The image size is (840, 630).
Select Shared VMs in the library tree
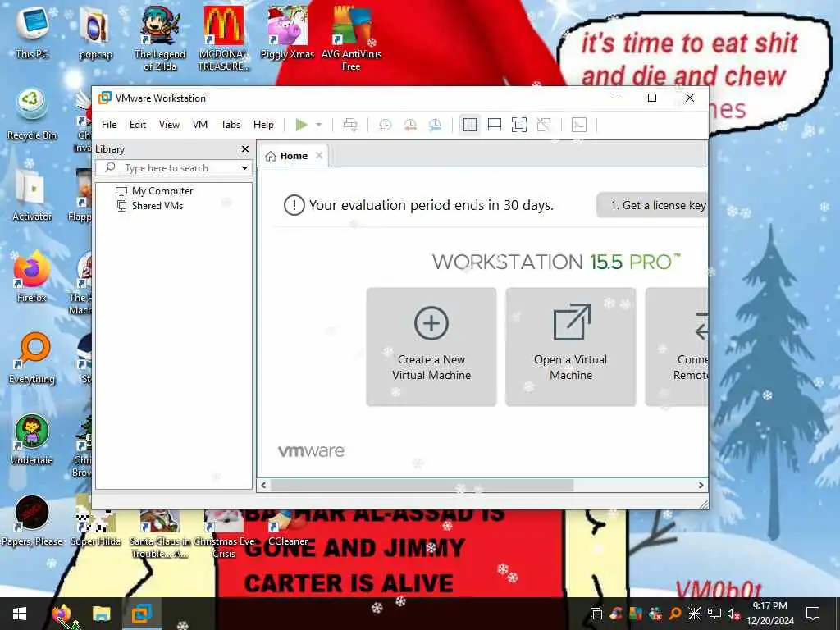click(x=150, y=206)
